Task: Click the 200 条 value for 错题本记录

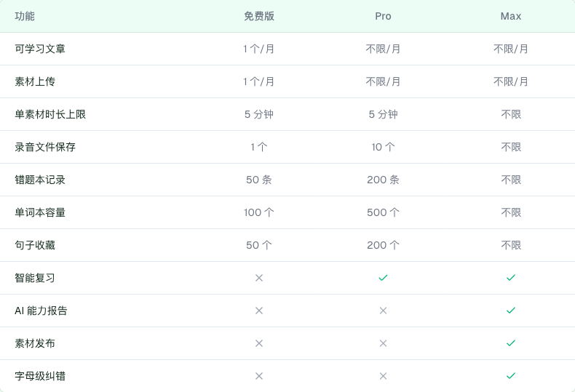Action: pos(383,180)
